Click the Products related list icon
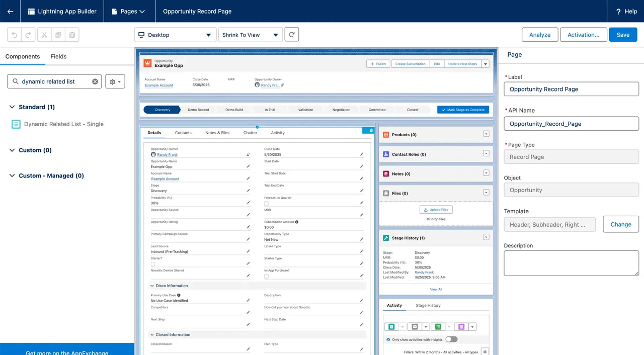 click(386, 135)
